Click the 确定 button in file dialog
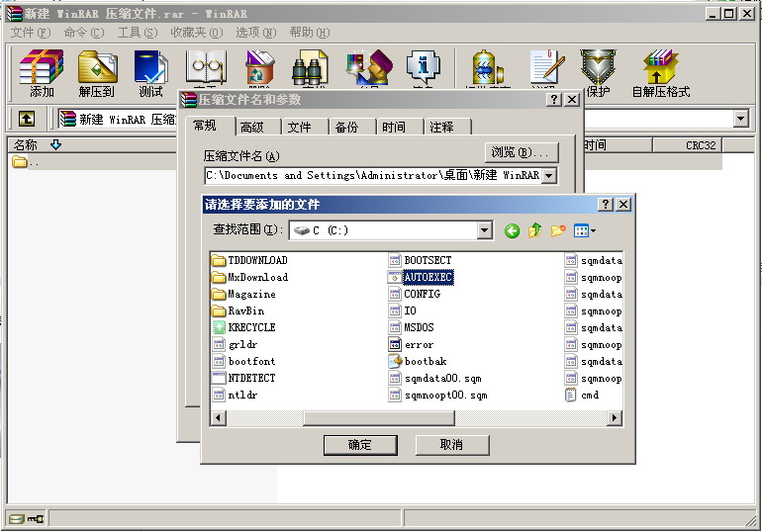This screenshot has width=762, height=532. click(x=360, y=445)
